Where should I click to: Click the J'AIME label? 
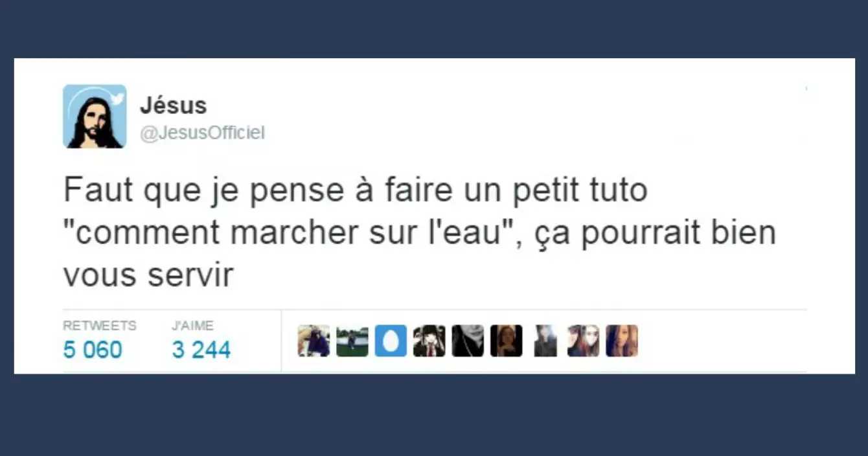192,326
